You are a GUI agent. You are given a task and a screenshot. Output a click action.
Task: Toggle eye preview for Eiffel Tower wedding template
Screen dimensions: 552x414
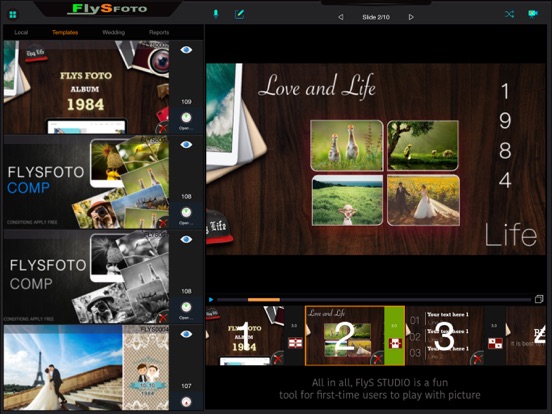tap(186, 334)
